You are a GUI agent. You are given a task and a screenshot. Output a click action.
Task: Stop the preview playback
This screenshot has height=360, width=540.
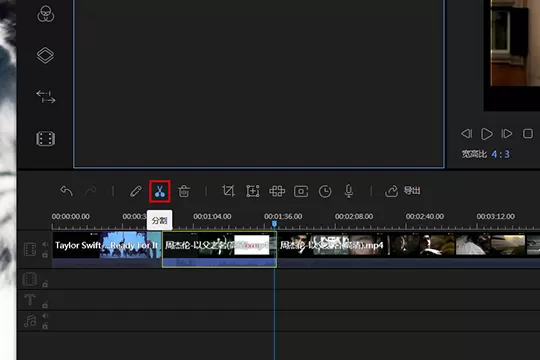pyautogui.click(x=528, y=134)
